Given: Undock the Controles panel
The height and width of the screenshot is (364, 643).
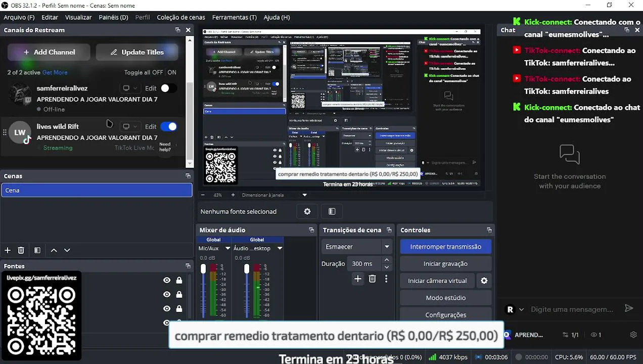Looking at the screenshot, I should 489,230.
